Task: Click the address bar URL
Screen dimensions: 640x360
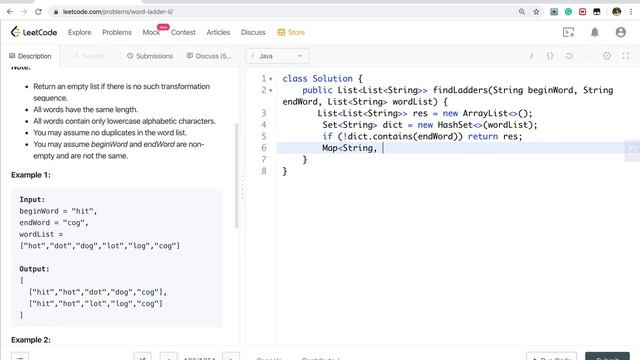Action: coord(118,12)
